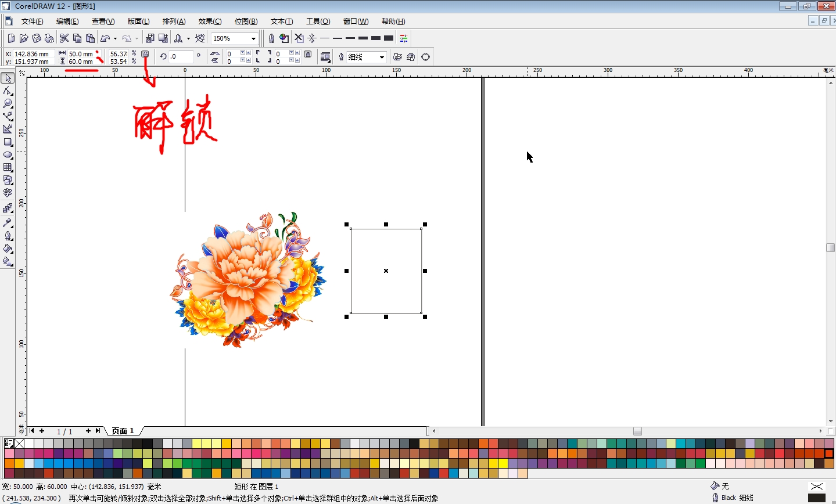Open the application launcher icon
This screenshot has height=504, width=836.
click(179, 38)
